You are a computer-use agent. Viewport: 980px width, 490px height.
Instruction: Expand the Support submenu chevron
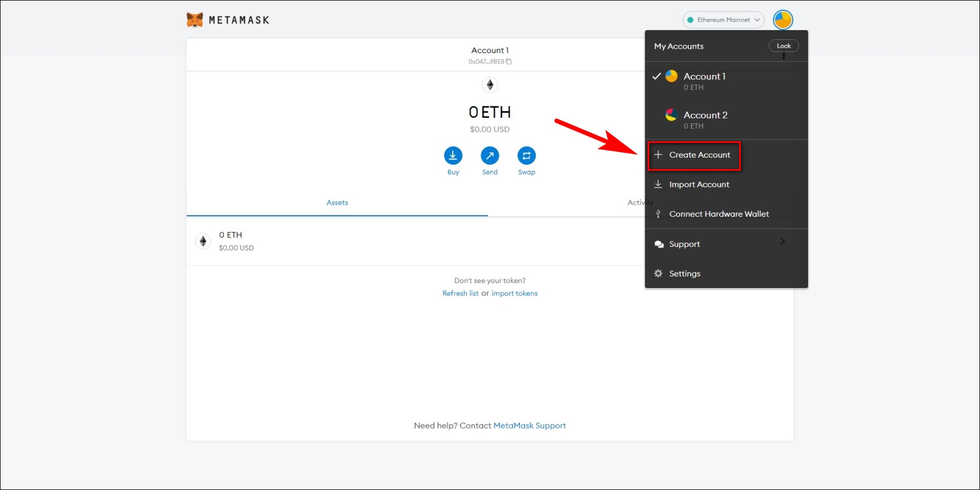point(783,241)
